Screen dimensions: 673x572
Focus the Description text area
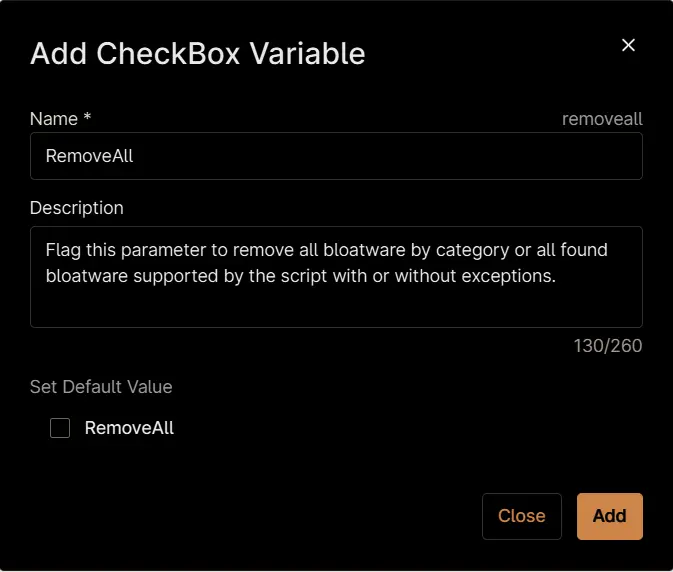point(336,277)
